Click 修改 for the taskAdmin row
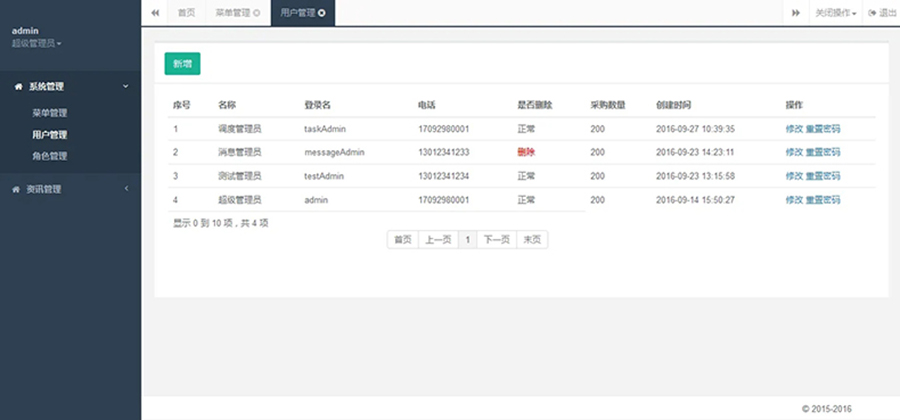 pyautogui.click(x=794, y=129)
